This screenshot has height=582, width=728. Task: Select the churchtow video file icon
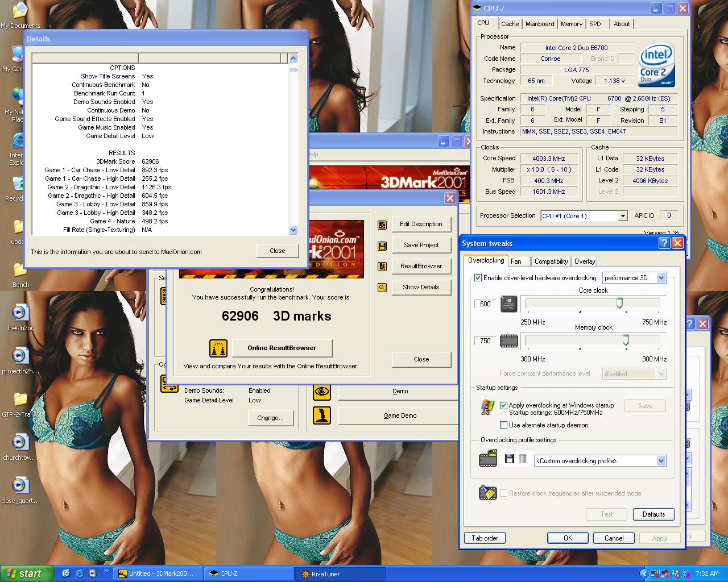pos(20,447)
